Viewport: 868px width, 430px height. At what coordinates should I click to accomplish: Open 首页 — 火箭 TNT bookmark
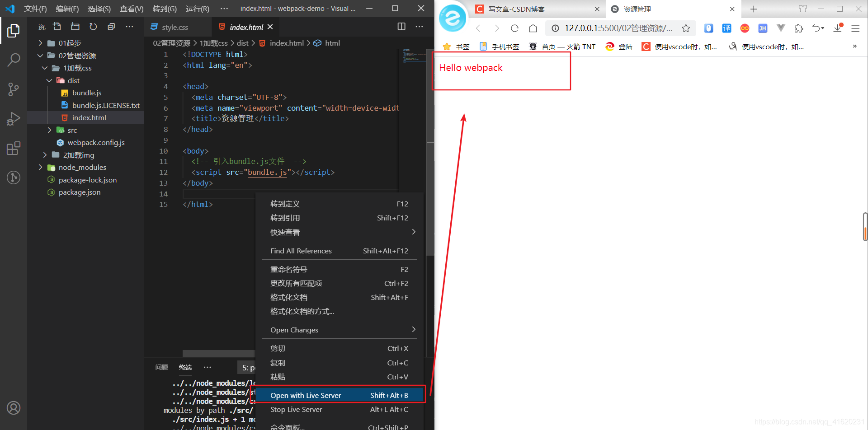tap(562, 47)
